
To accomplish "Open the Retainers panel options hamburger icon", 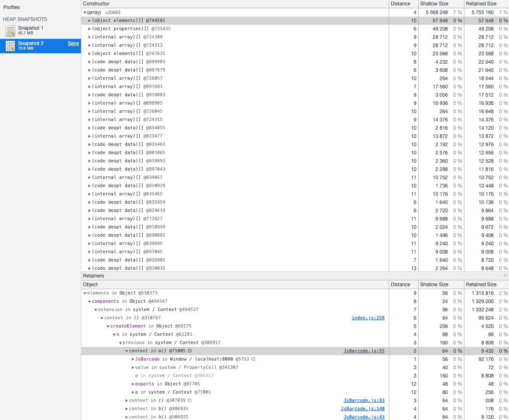I will point(505,275).
